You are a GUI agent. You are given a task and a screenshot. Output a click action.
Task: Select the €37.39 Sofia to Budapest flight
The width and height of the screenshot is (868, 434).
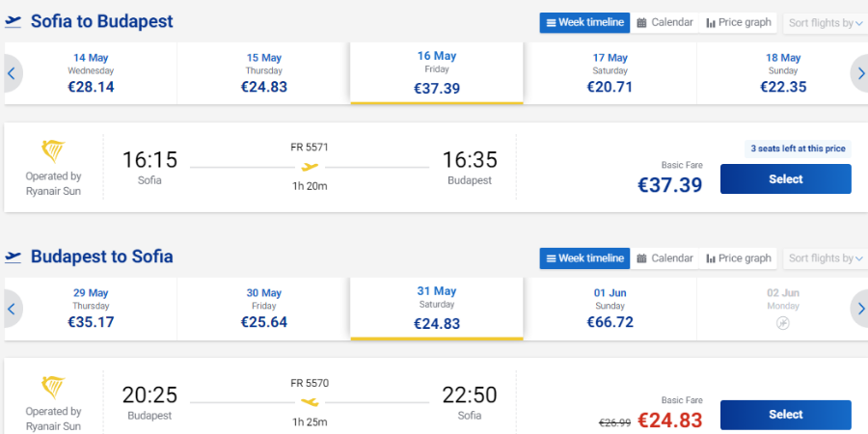[785, 178]
